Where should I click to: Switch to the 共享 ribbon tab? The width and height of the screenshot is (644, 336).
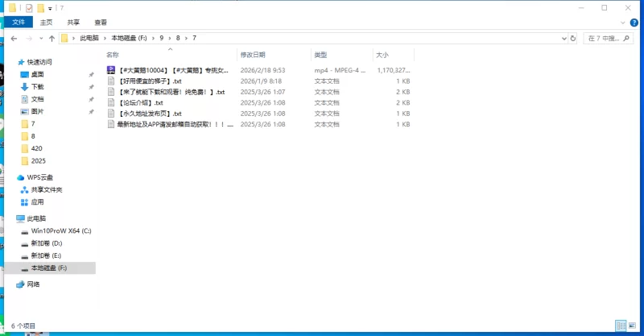73,23
